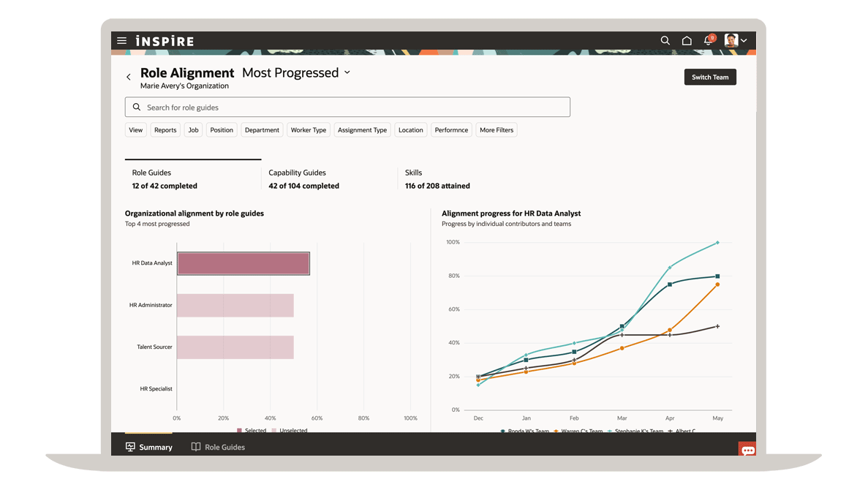Open the Department filter
Viewport: 868px width, 490px height.
click(262, 130)
